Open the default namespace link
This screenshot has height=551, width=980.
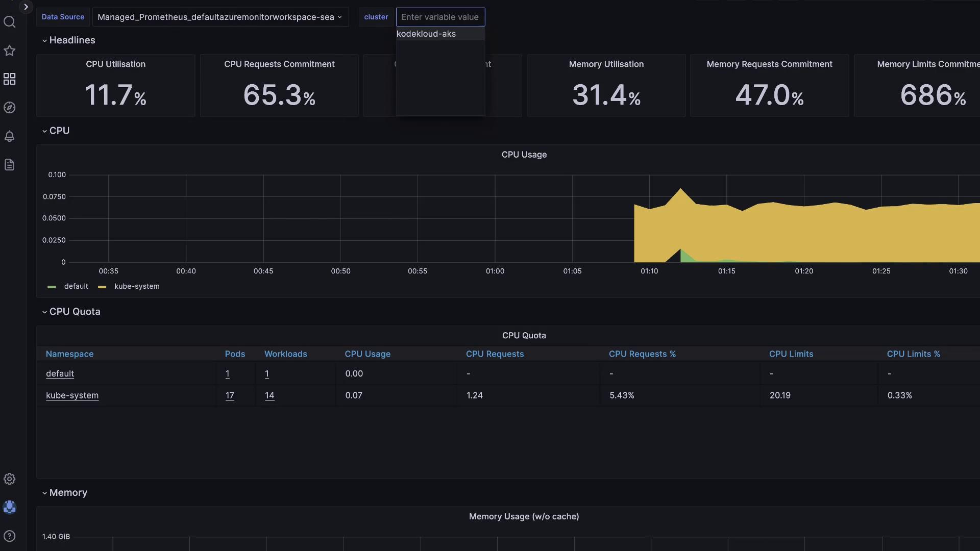(60, 373)
